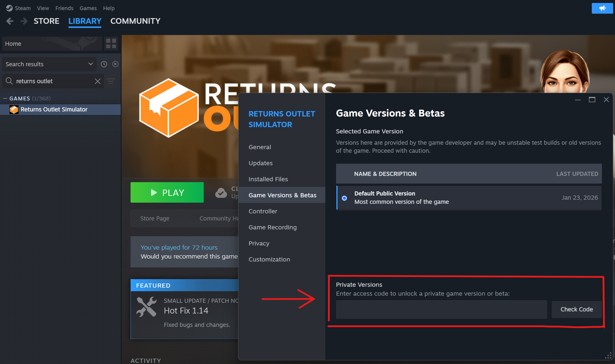Open the announcements megaphone button
Screen dimensions: 615x364
pyautogui.click(x=602, y=8)
